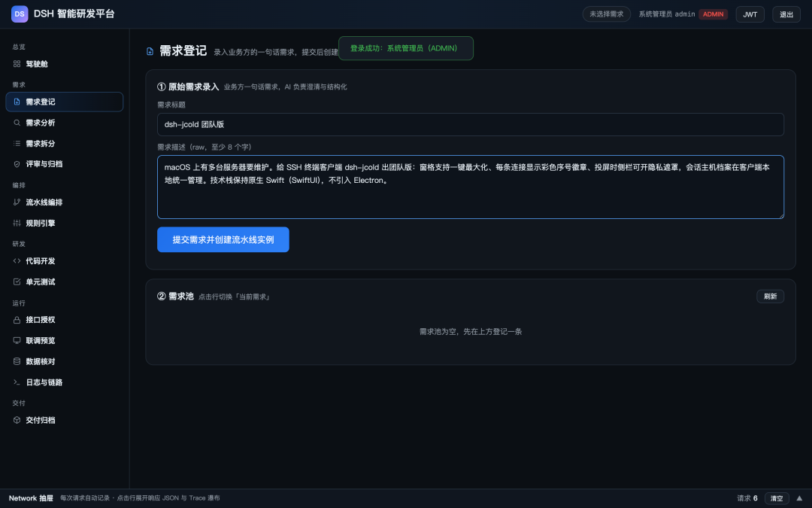Open the 驾驶舱 dashboard icon

coord(17,64)
